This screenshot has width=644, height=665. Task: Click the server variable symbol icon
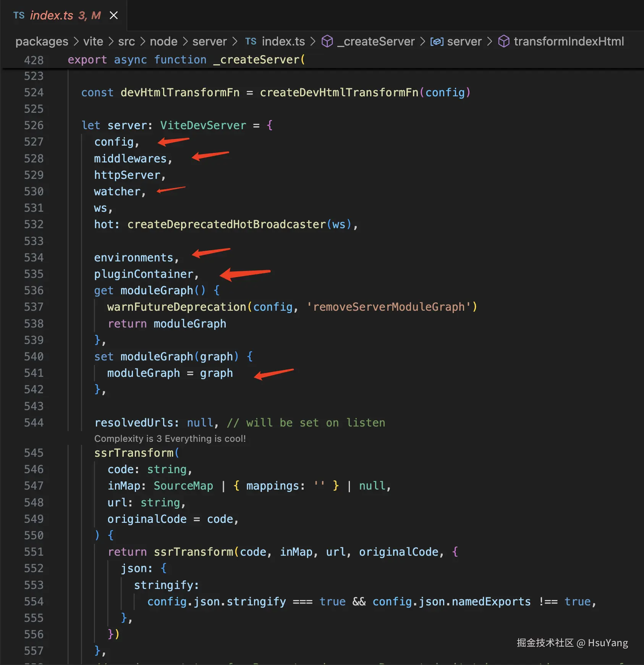point(437,41)
